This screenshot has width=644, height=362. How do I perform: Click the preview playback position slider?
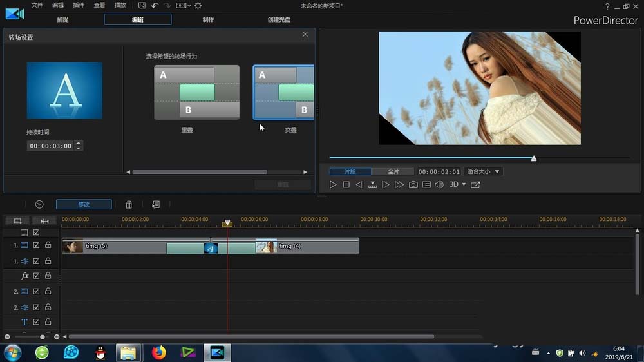[x=533, y=158]
